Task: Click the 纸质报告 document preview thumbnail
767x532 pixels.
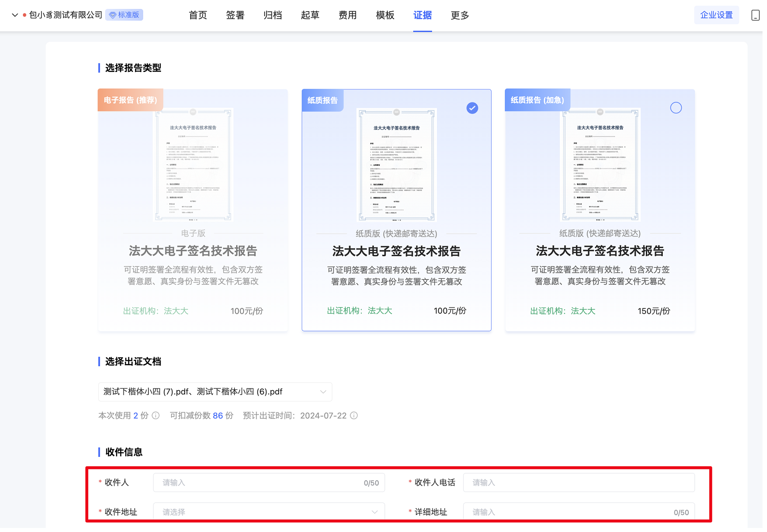Action: pyautogui.click(x=397, y=165)
